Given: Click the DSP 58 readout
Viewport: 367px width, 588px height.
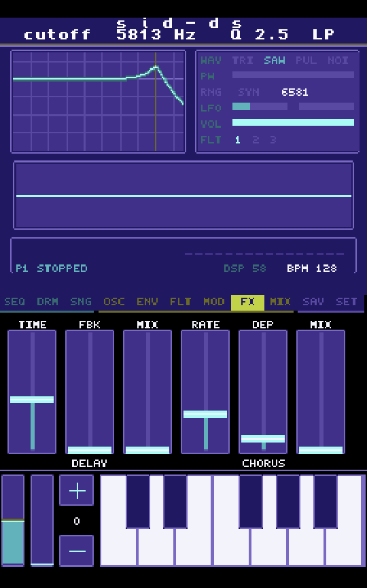Looking at the screenshot, I should click(245, 269).
